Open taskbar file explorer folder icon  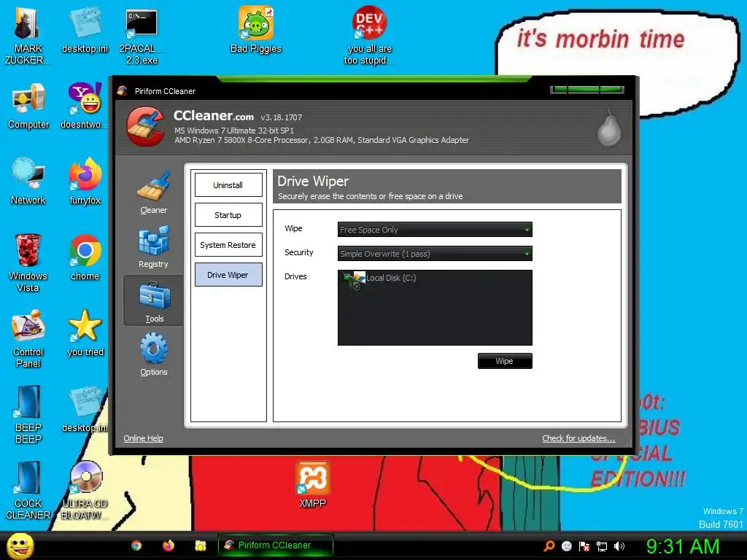[200, 545]
